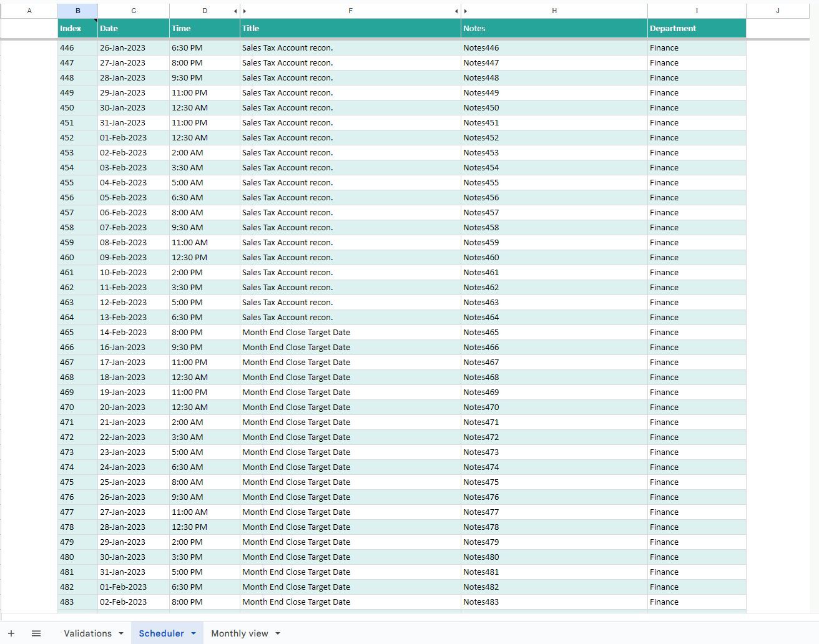Select Month End Close Target Date in row 472
Image resolution: width=819 pixels, height=644 pixels.
pyautogui.click(x=350, y=437)
